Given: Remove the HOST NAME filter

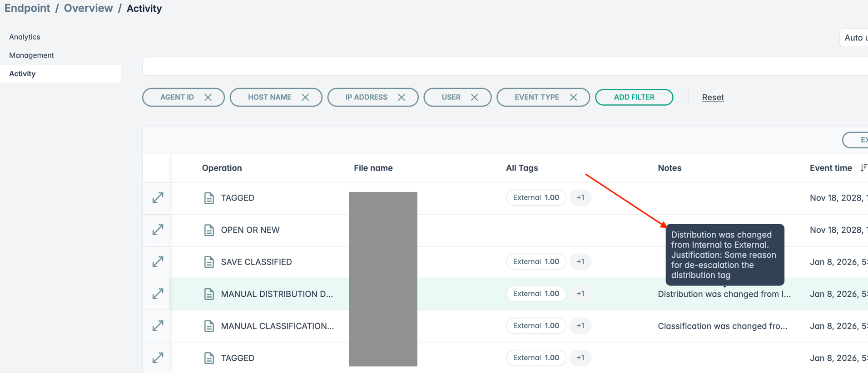Looking at the screenshot, I should pyautogui.click(x=305, y=98).
